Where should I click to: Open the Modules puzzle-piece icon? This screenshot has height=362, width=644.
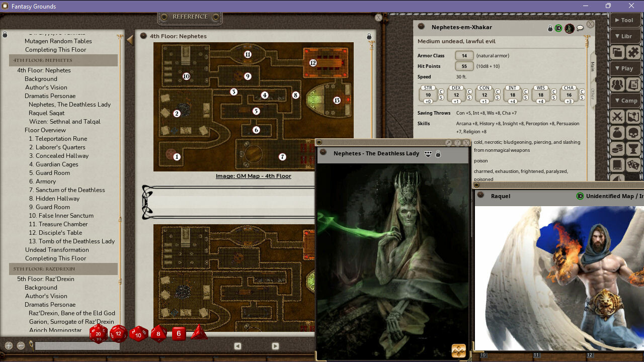[x=633, y=52]
